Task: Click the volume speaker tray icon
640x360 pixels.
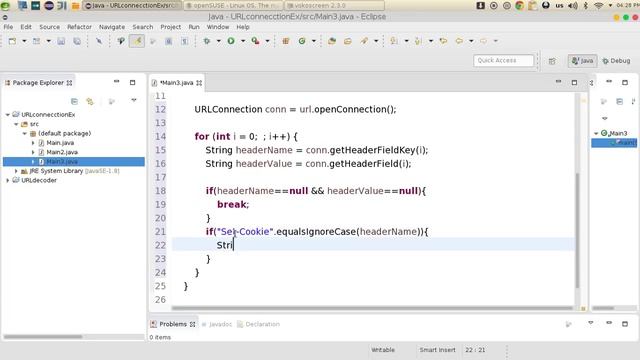Action: [x=573, y=5]
